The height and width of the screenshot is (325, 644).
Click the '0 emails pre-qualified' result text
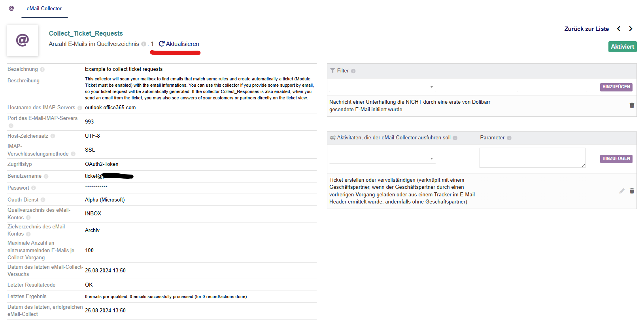coord(166,296)
